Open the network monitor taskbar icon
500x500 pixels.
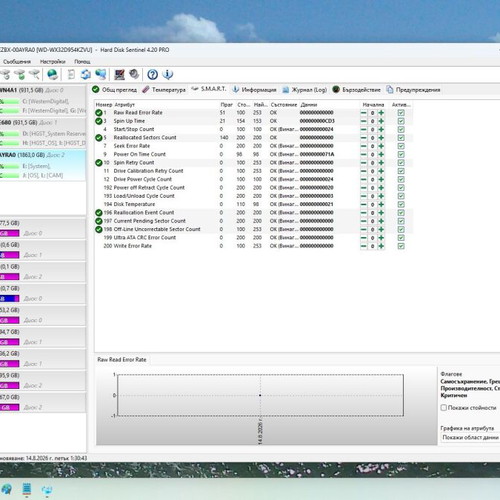(47, 490)
